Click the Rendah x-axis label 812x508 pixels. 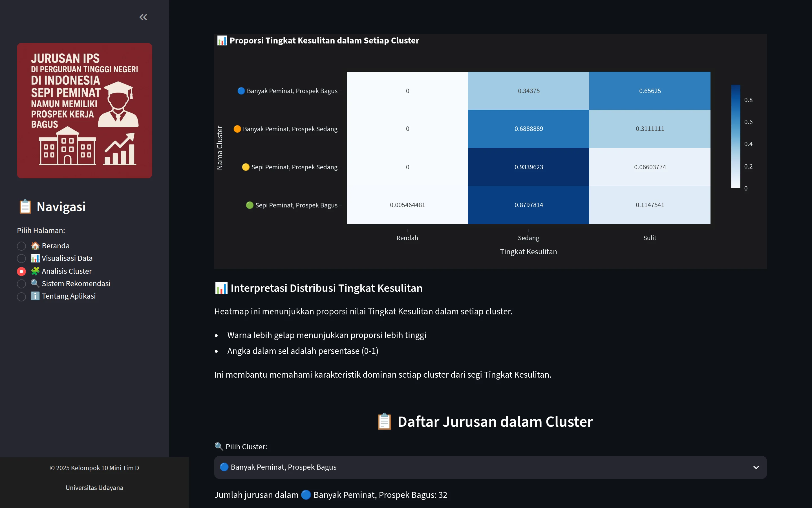(x=407, y=238)
